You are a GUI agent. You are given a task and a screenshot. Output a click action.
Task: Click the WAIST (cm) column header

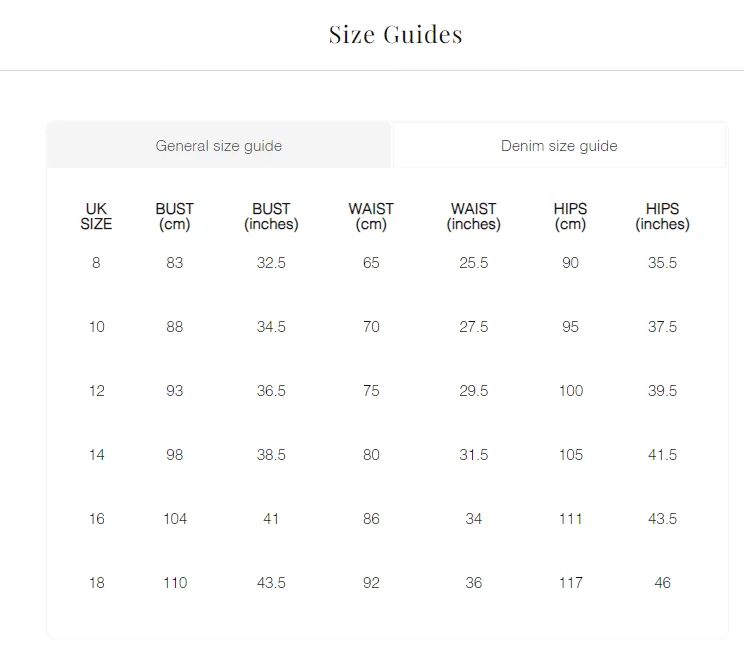point(371,216)
